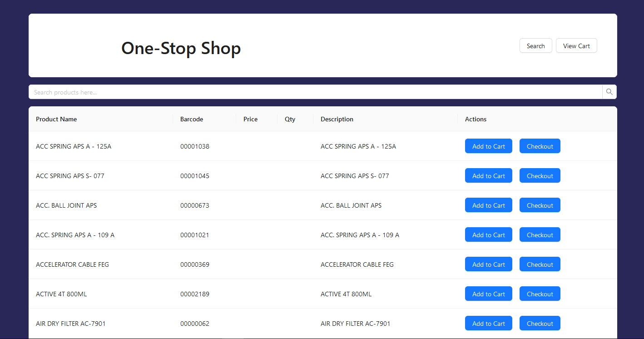Checkout AIR DRY FILTER AC-7901 item
This screenshot has height=339, width=644.
(x=540, y=324)
